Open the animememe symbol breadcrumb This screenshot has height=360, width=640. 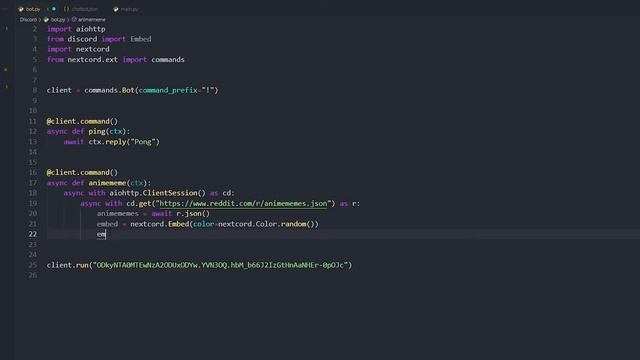coord(92,20)
